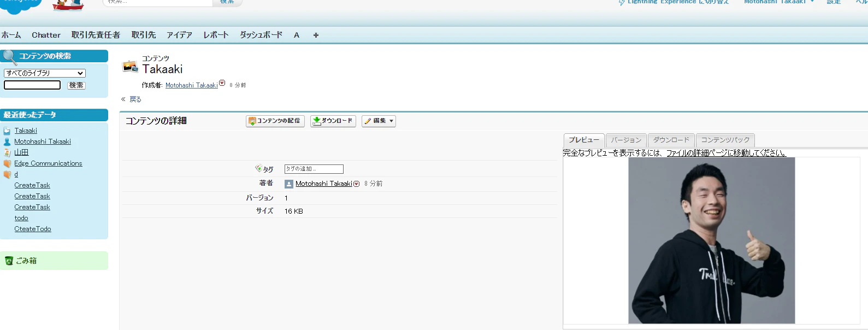Click the preview photo thumbnail
The image size is (868, 330).
point(712,240)
